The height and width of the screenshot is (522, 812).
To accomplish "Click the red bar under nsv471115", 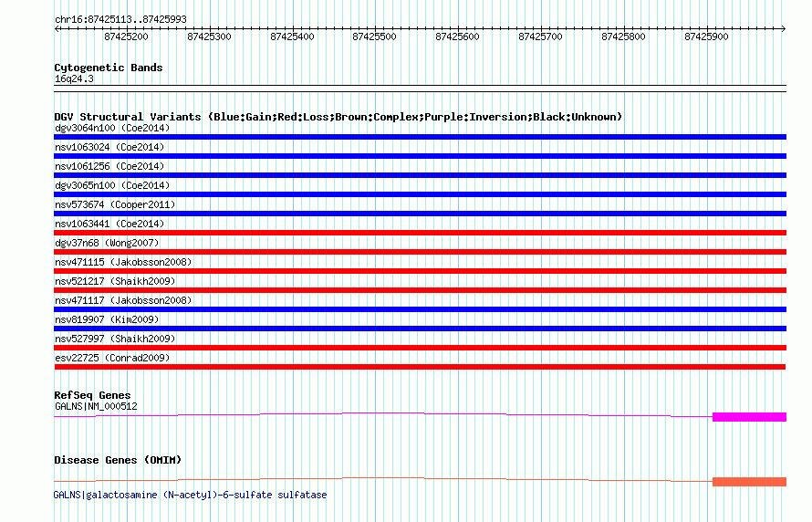I will [x=420, y=271].
